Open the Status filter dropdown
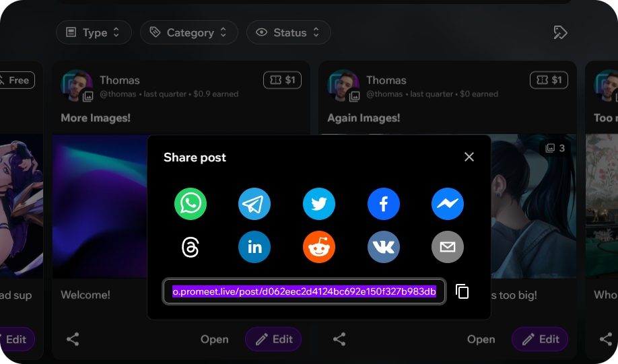 coord(288,32)
